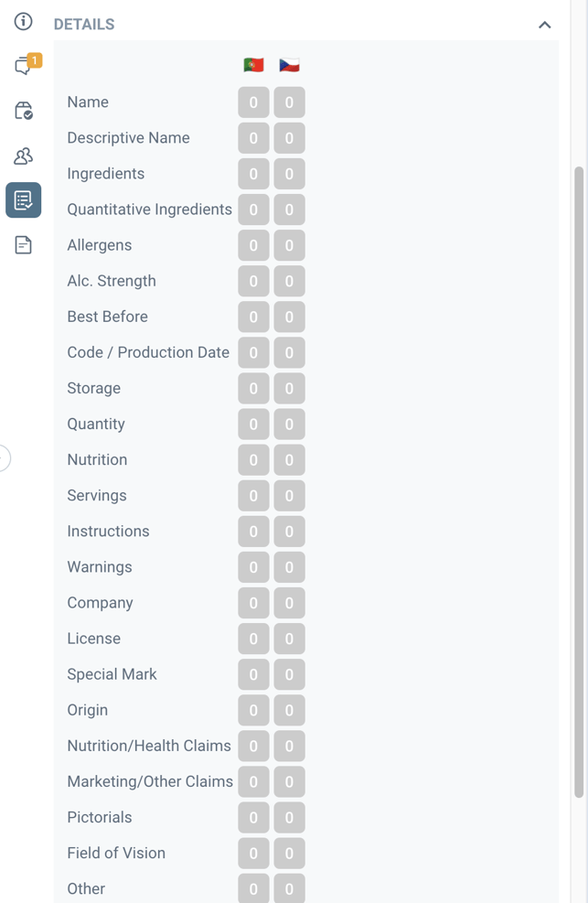The image size is (588, 903).
Task: Open the document notes sidebar icon
Action: tap(24, 244)
